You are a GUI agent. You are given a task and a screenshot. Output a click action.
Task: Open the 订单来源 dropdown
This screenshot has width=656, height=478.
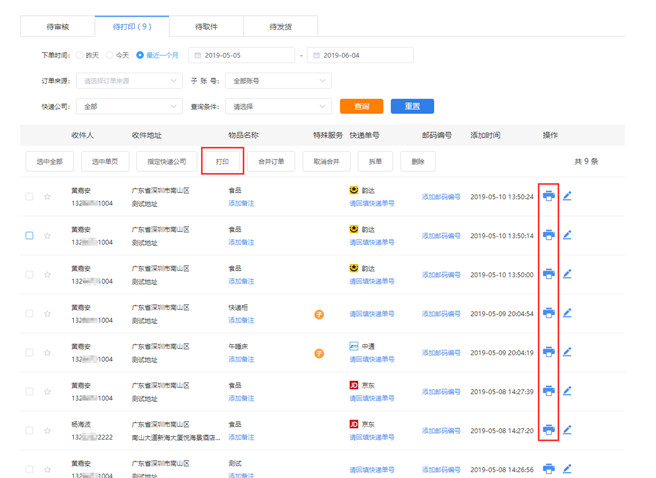coord(128,81)
